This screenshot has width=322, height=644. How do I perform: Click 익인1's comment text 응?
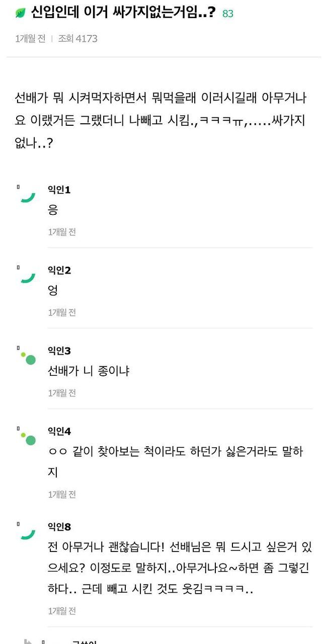(x=53, y=210)
